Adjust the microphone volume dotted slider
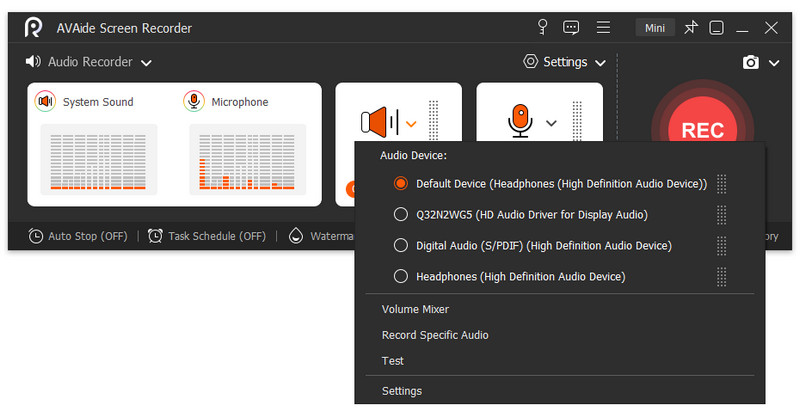800x412 pixels. (577, 121)
